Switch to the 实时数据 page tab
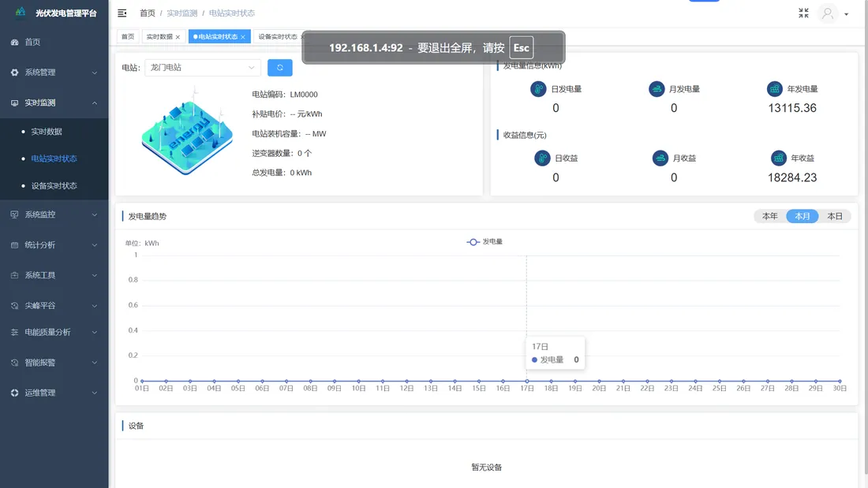The image size is (868, 488). [163, 36]
